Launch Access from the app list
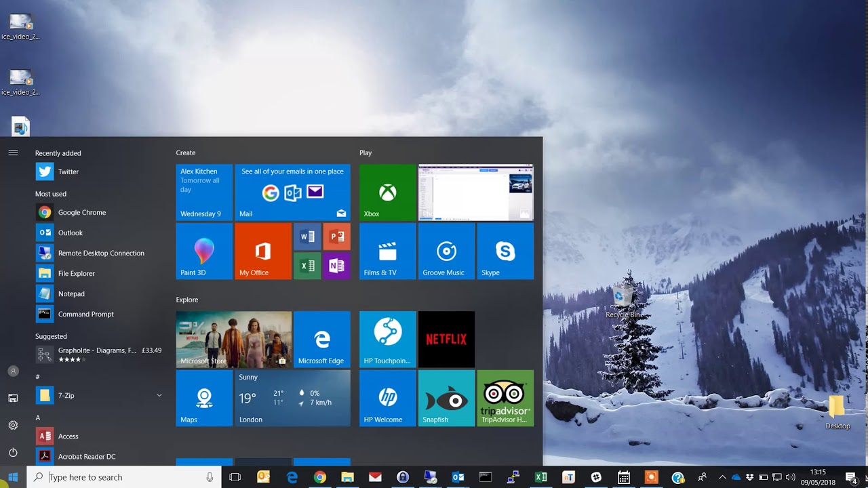868x488 pixels. (x=98, y=436)
